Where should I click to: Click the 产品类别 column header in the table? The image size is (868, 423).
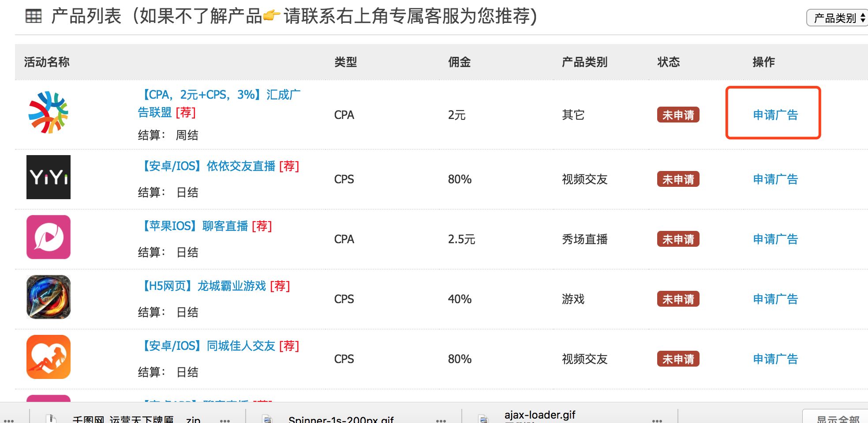pos(584,62)
